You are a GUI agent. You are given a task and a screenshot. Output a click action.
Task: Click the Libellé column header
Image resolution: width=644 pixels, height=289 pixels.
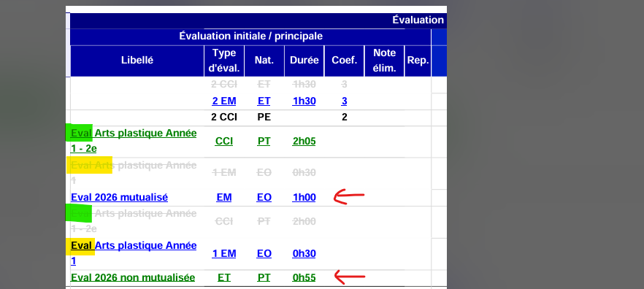click(137, 61)
